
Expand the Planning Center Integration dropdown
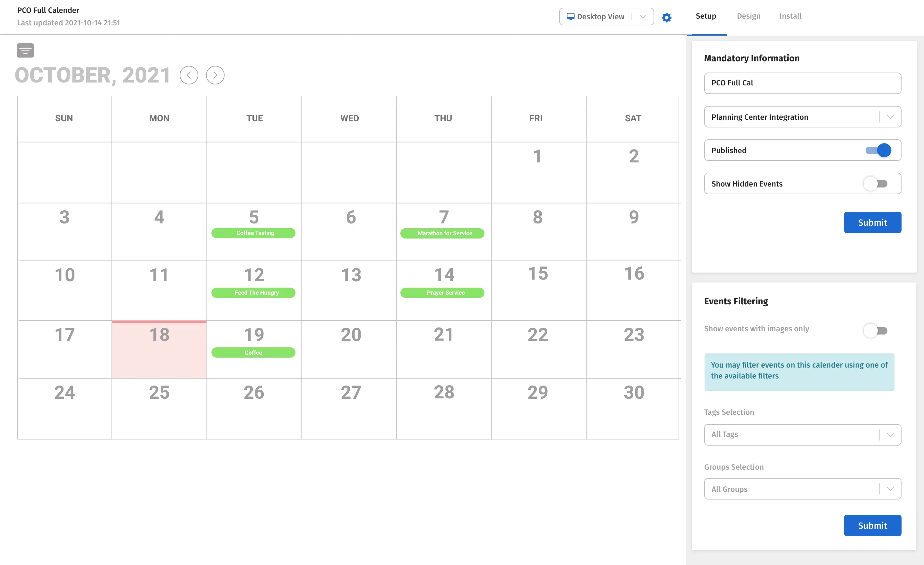891,117
